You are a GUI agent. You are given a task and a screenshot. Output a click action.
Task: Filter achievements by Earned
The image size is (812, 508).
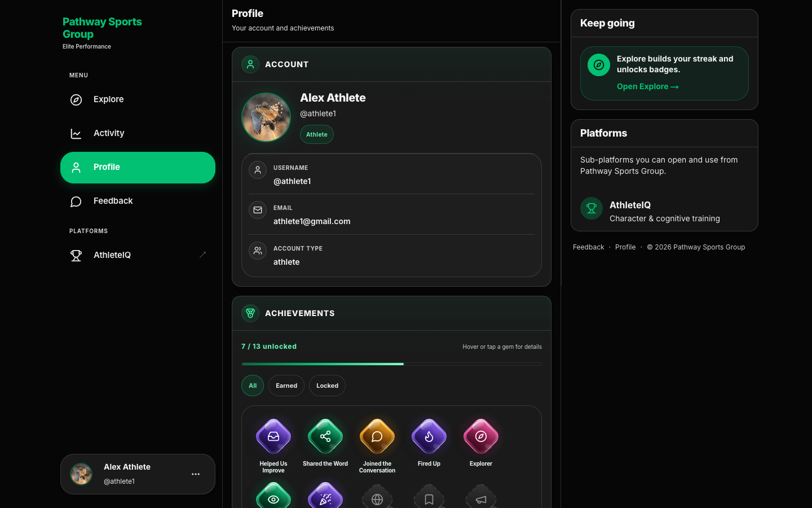(x=286, y=386)
